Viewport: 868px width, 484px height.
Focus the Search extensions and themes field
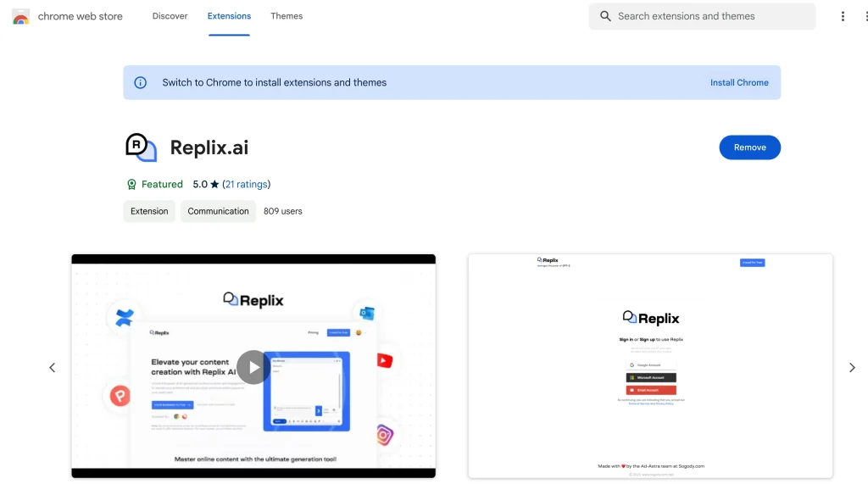702,16
